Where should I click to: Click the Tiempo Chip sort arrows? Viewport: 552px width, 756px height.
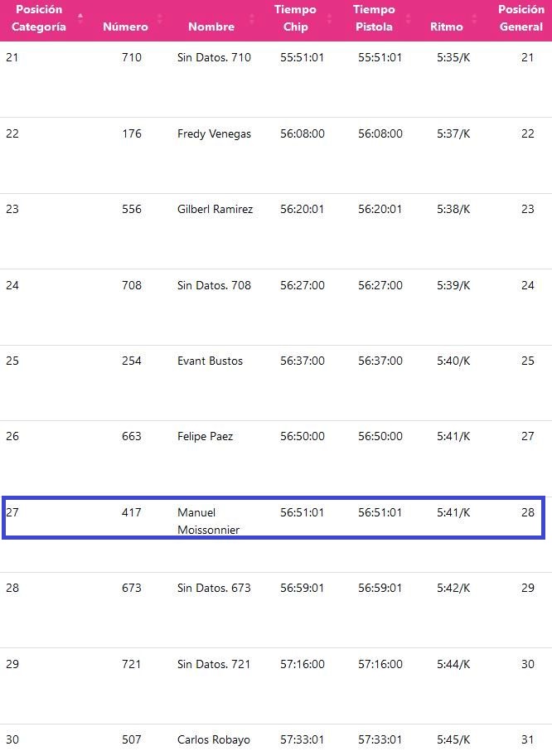[330, 18]
